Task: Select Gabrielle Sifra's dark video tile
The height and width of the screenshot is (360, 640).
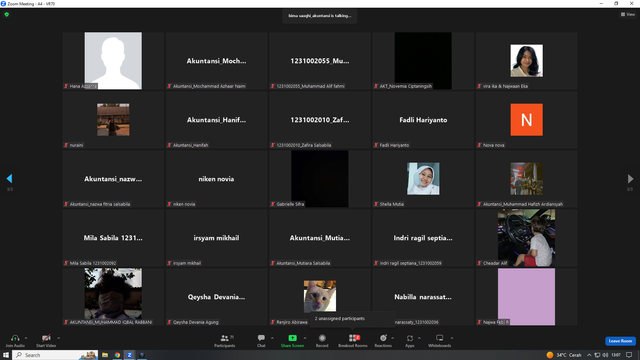Action: coord(320,179)
